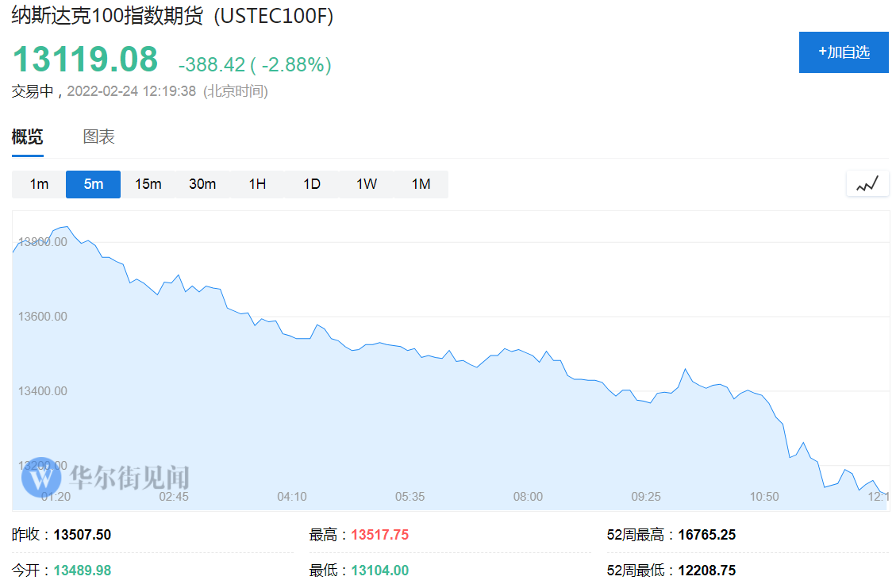Click the Wallstreetcn watermark logo
The width and height of the screenshot is (896, 588).
tap(41, 478)
